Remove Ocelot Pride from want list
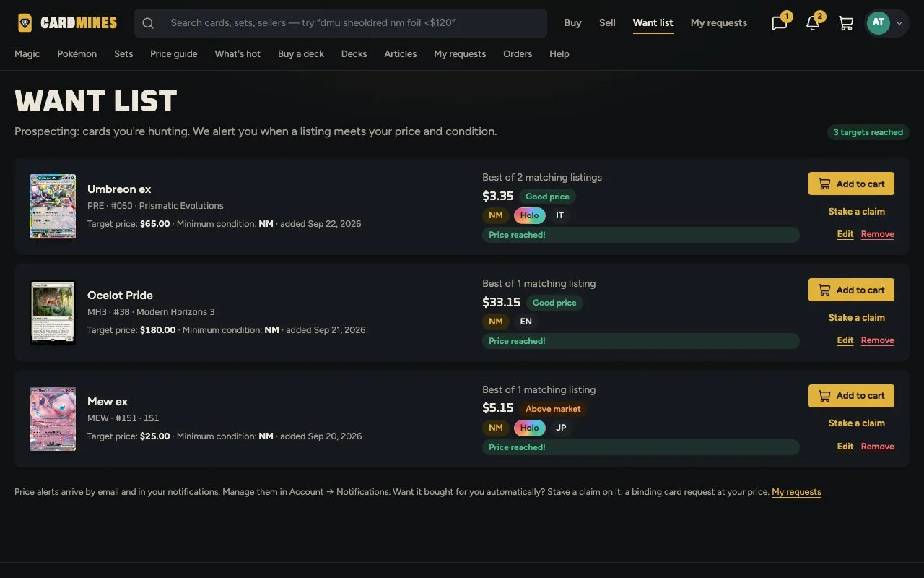This screenshot has height=578, width=924. [x=878, y=340]
